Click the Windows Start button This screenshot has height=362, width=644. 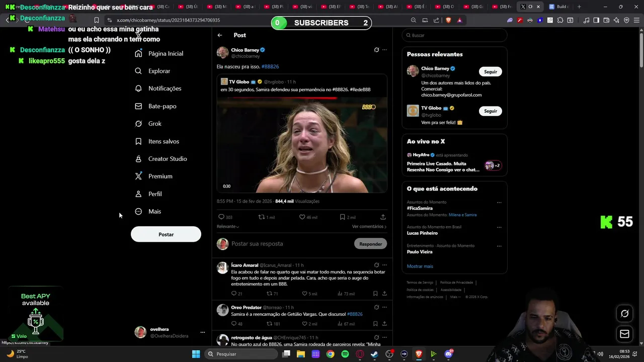[x=196, y=354]
